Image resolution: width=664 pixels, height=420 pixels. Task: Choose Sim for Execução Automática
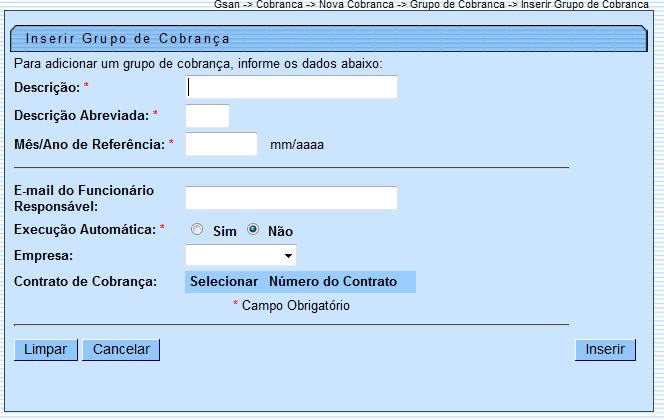pos(197,230)
